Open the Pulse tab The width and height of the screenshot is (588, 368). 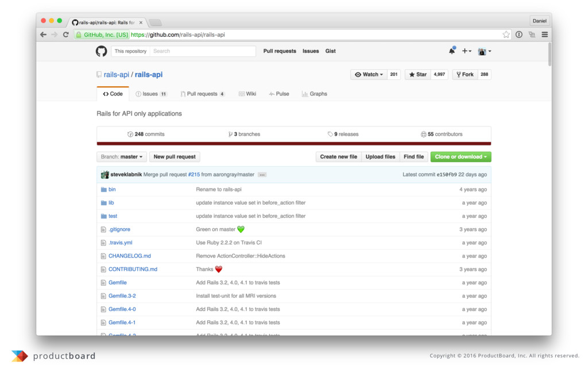pyautogui.click(x=279, y=94)
